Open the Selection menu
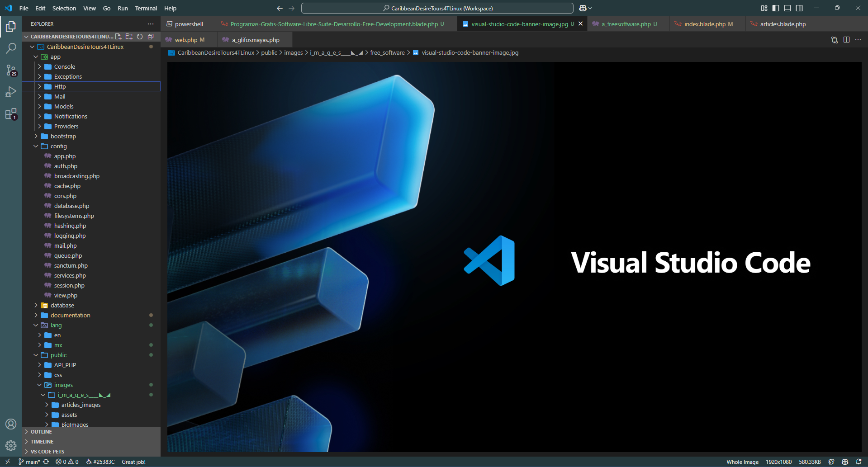 [x=64, y=8]
